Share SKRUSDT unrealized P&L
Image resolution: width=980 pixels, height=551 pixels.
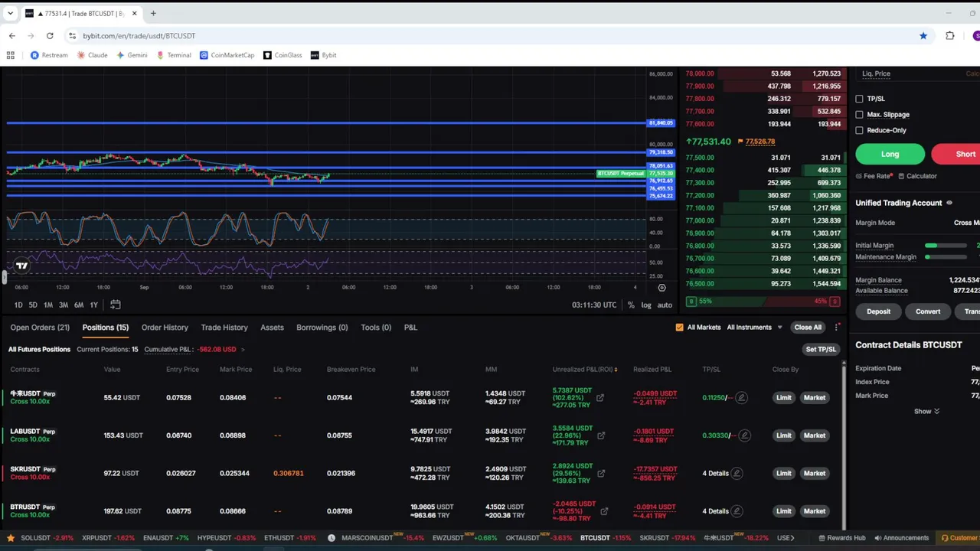tap(601, 473)
